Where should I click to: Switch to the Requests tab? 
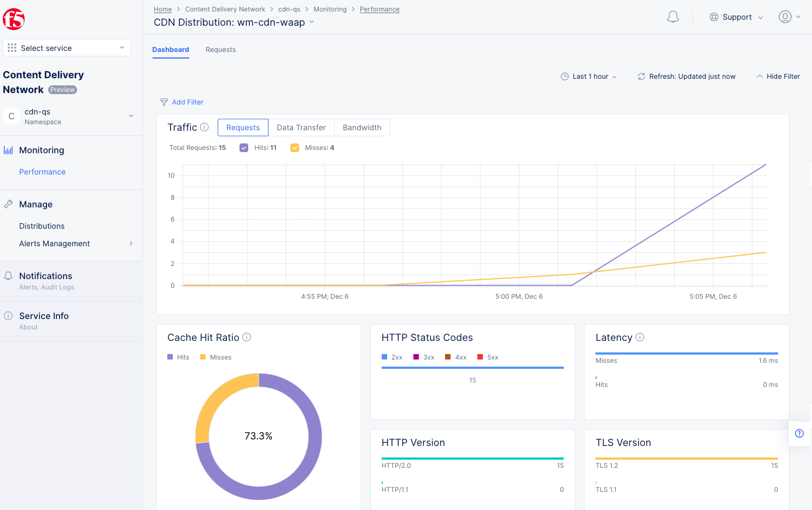click(x=220, y=49)
